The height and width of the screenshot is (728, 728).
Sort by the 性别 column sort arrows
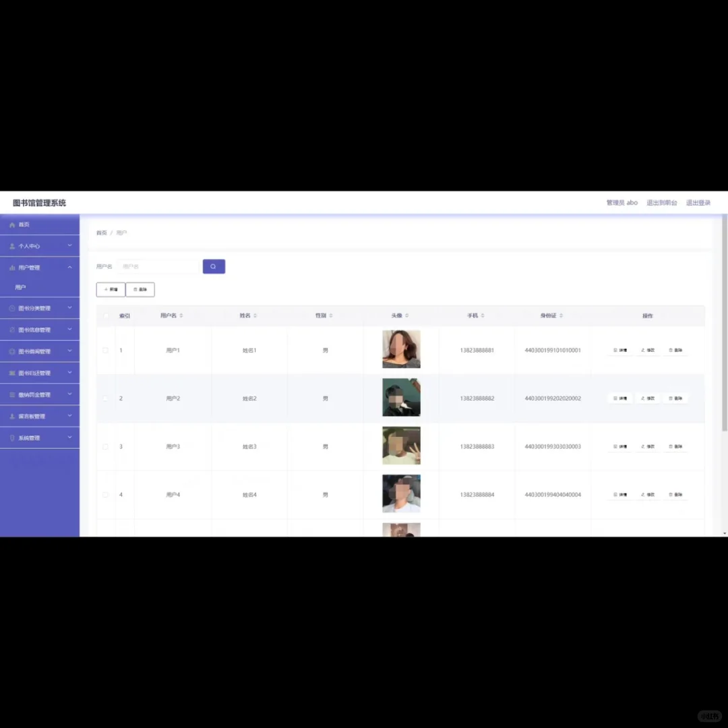(330, 315)
